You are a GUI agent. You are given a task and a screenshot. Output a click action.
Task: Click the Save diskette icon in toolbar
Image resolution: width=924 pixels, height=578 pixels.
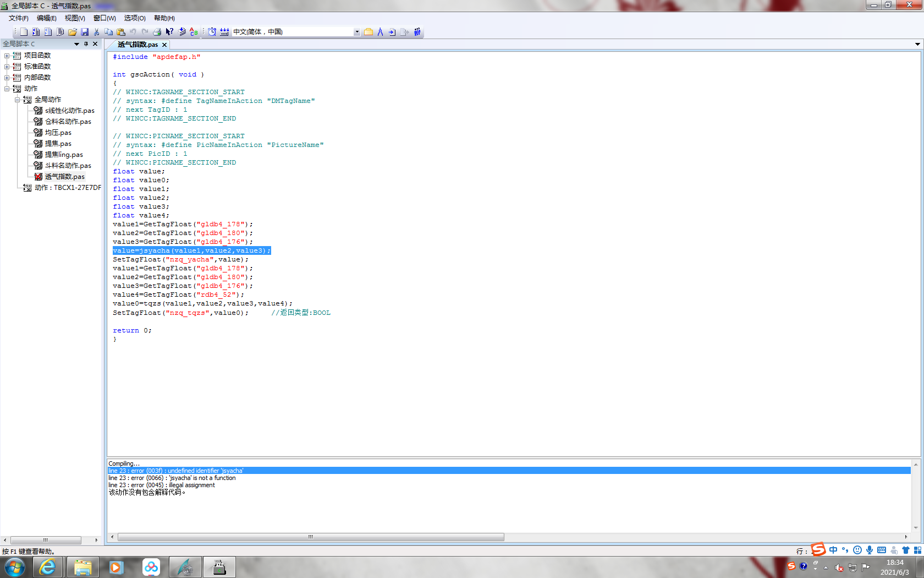85,32
